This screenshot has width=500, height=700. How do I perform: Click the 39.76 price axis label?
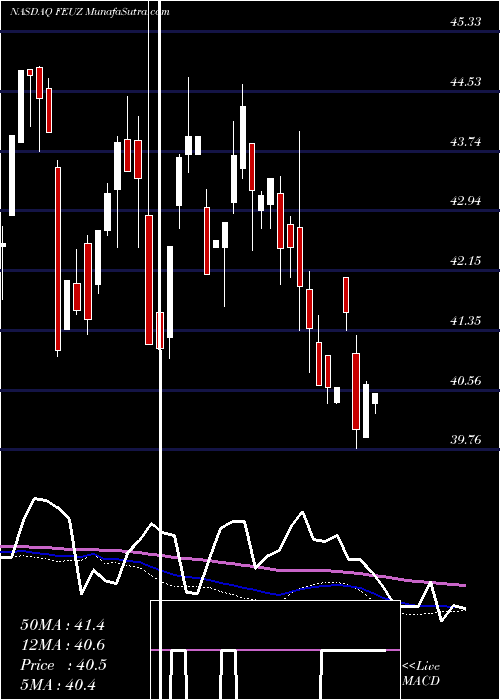(466, 440)
